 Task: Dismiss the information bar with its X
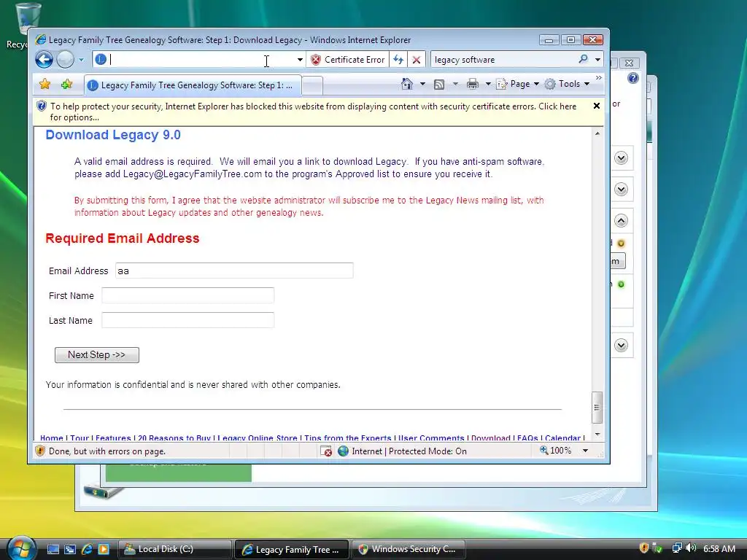(x=597, y=106)
